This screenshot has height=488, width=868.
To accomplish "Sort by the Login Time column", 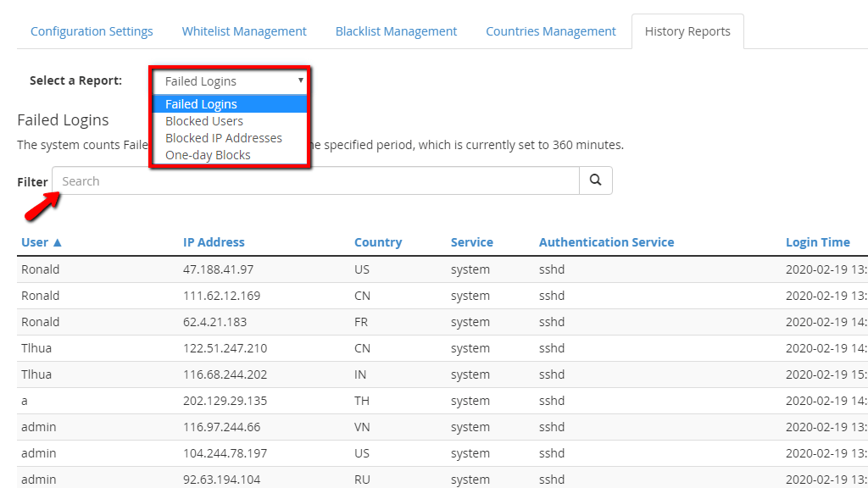I will click(818, 242).
